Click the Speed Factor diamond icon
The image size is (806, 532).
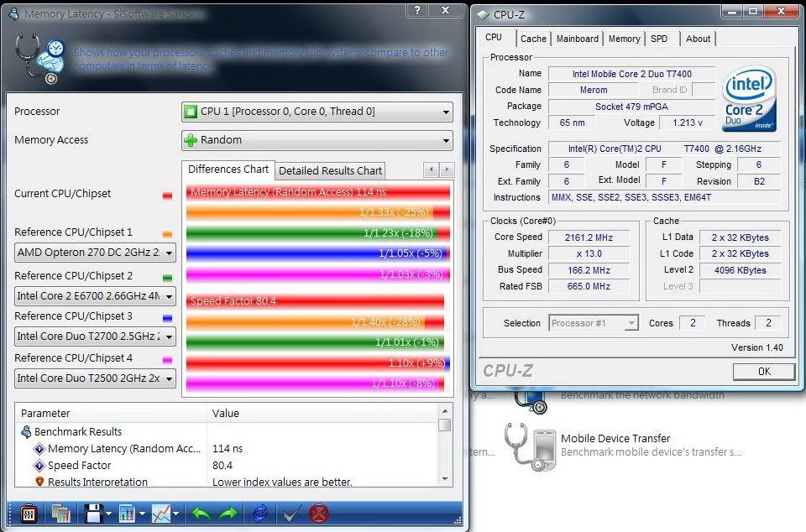(39, 465)
